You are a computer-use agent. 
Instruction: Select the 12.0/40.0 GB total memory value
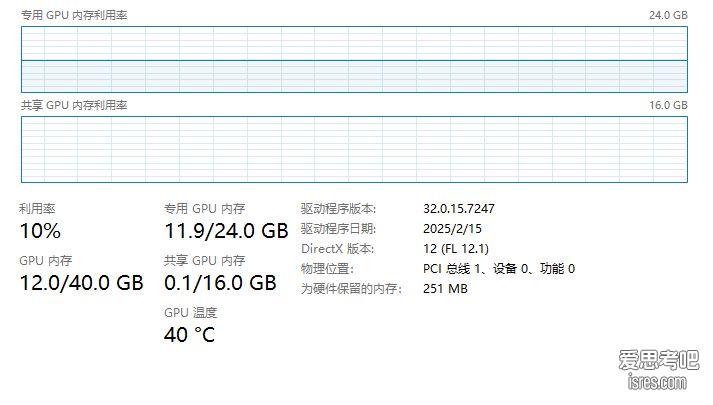(82, 283)
